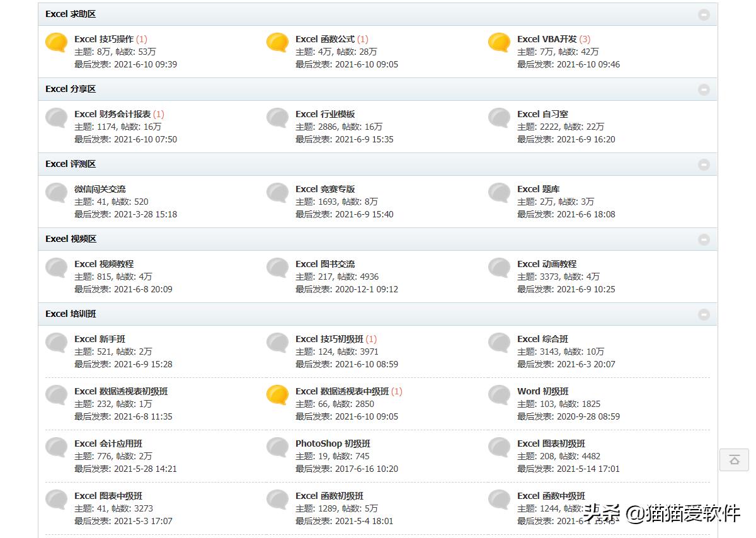Click the gray bubble icon beside Excel 图表初级班

pyautogui.click(x=500, y=447)
